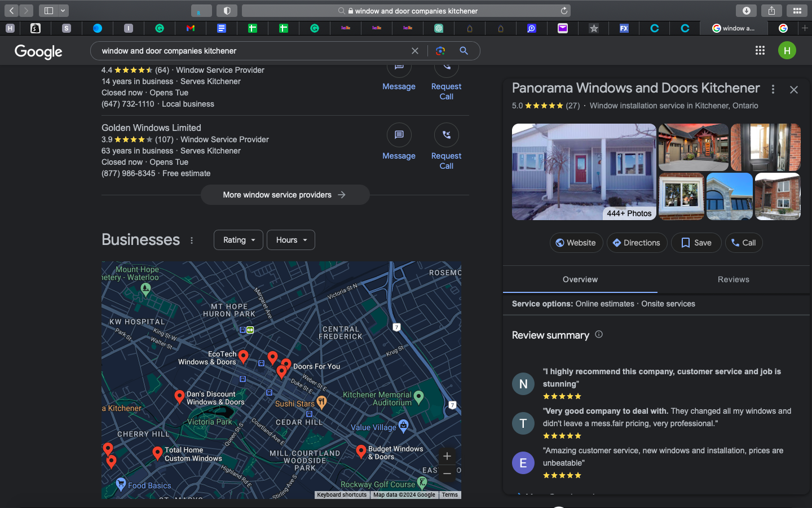Open map Terms link

tap(450, 495)
